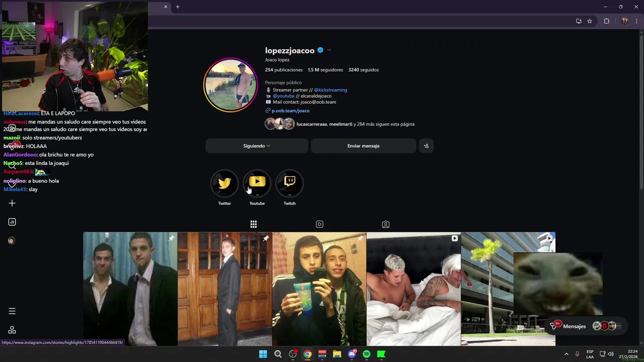Open the Twitch story highlight
644x362 pixels.
click(290, 184)
